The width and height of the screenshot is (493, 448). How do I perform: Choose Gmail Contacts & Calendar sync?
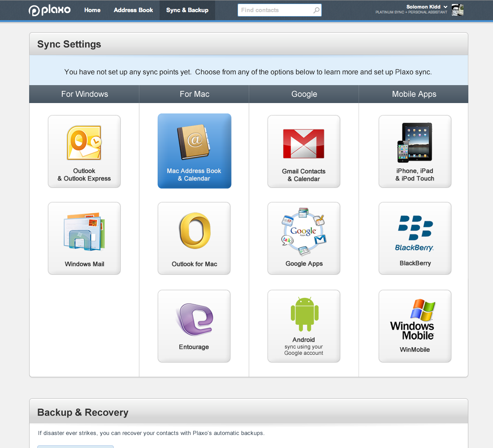pyautogui.click(x=304, y=151)
